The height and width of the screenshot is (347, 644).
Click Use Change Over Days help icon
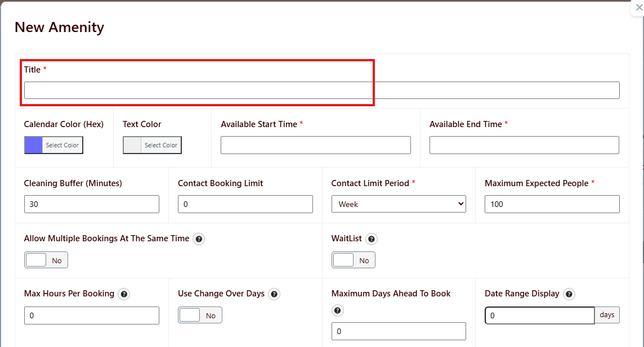pyautogui.click(x=274, y=294)
